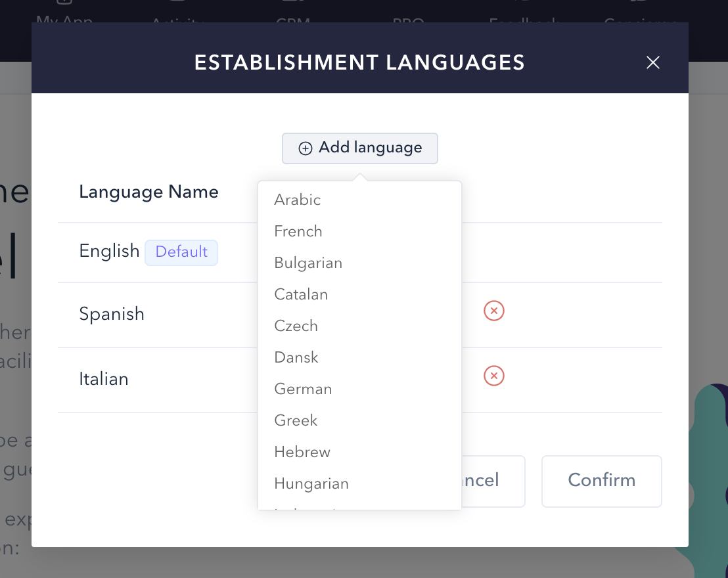
Task: Remove the Spanish language
Action: [x=494, y=311]
